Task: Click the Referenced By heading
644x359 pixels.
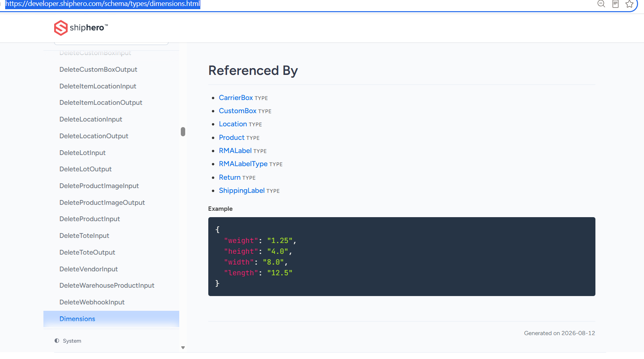Action: [253, 71]
